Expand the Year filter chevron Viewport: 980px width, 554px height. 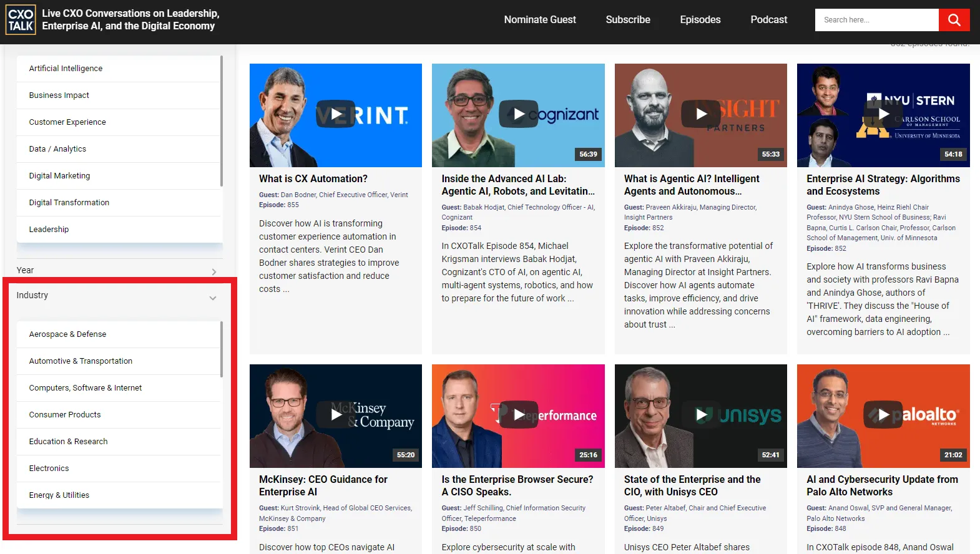pyautogui.click(x=214, y=271)
